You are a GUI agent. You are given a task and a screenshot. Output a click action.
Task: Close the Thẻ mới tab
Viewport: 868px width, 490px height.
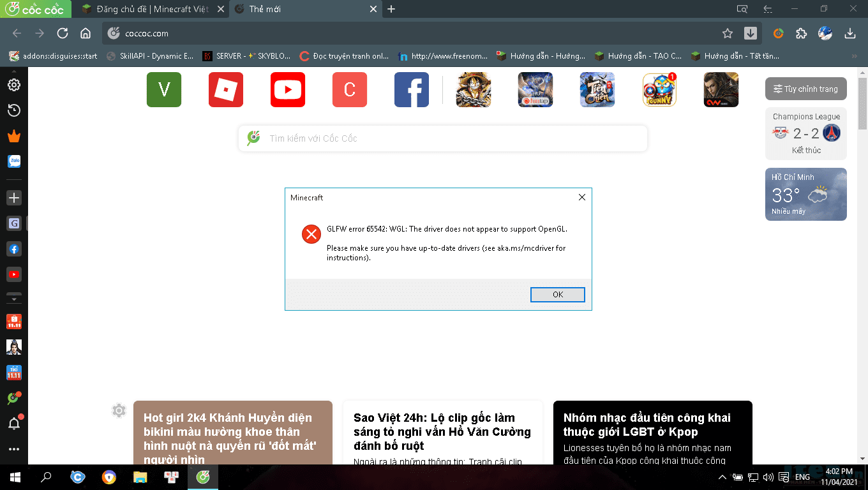coord(374,9)
